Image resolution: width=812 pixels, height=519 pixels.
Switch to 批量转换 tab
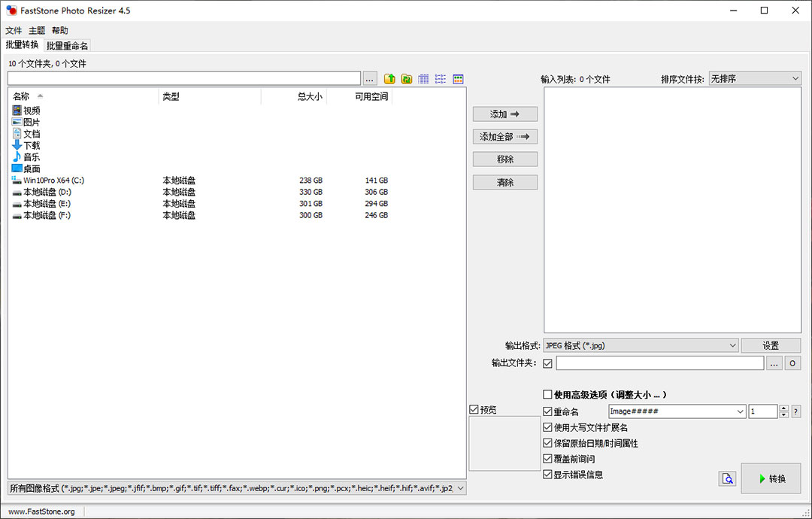pyautogui.click(x=23, y=45)
